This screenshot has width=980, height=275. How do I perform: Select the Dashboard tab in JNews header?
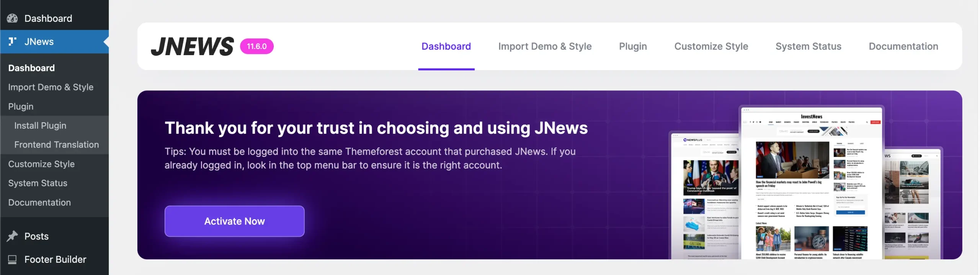coord(446,46)
